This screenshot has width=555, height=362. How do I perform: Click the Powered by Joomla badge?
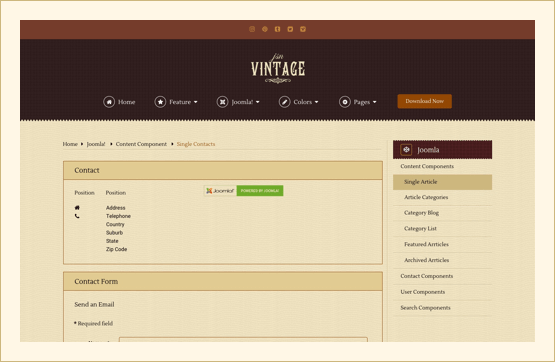[x=244, y=191]
